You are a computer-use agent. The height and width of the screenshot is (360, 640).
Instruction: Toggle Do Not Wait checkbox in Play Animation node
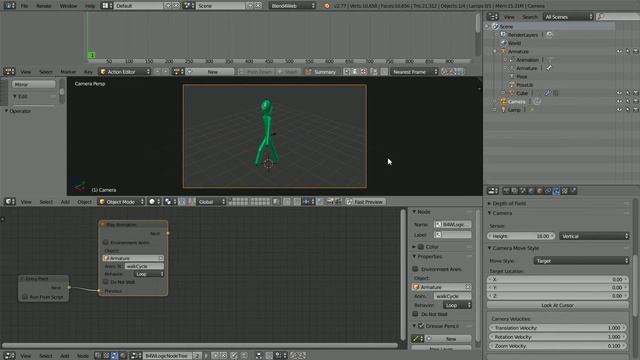pyautogui.click(x=106, y=282)
